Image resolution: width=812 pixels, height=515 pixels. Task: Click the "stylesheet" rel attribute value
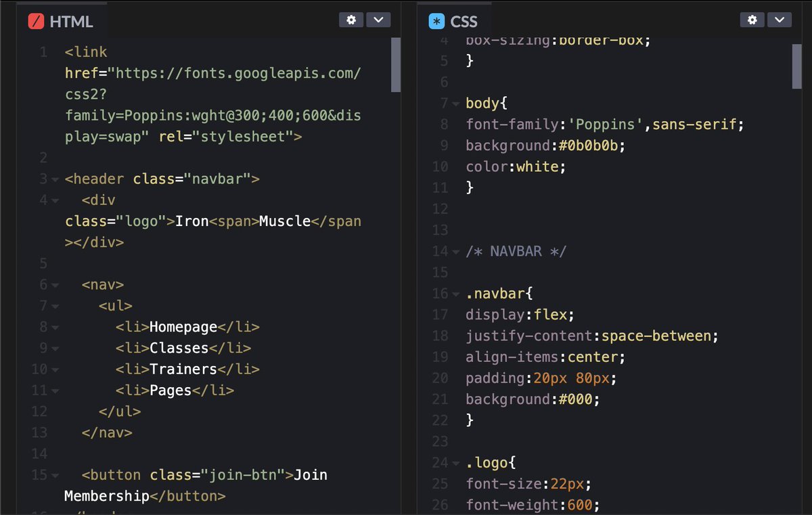pos(243,137)
